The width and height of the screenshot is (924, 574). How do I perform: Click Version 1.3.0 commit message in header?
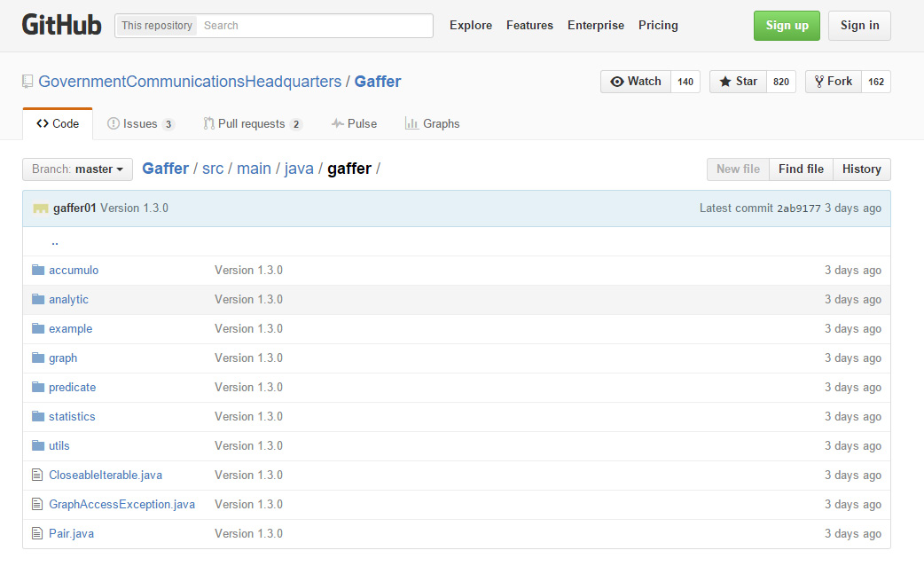[135, 208]
